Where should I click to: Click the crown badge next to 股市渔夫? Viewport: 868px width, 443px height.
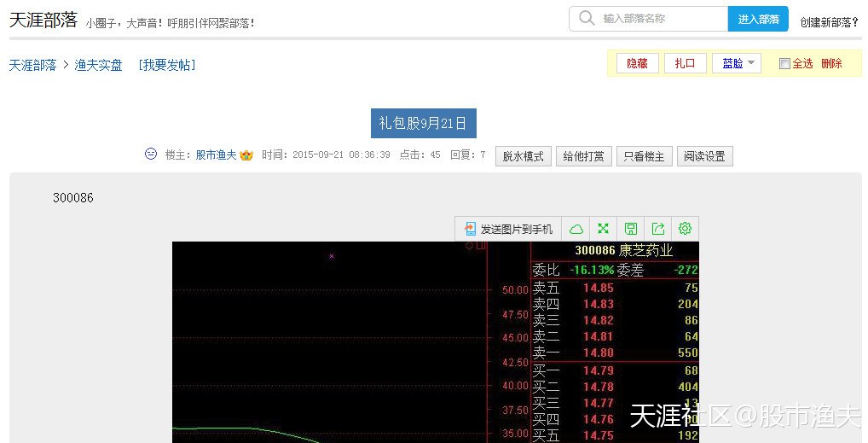point(246,155)
